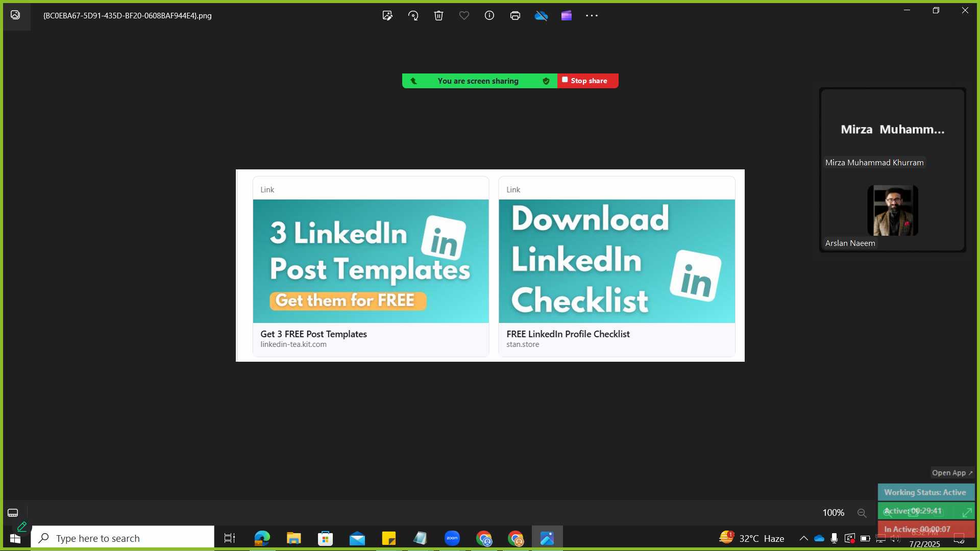980x551 pixels.
Task: Open Sticky Notes from the taskbar
Action: pyautogui.click(x=389, y=538)
